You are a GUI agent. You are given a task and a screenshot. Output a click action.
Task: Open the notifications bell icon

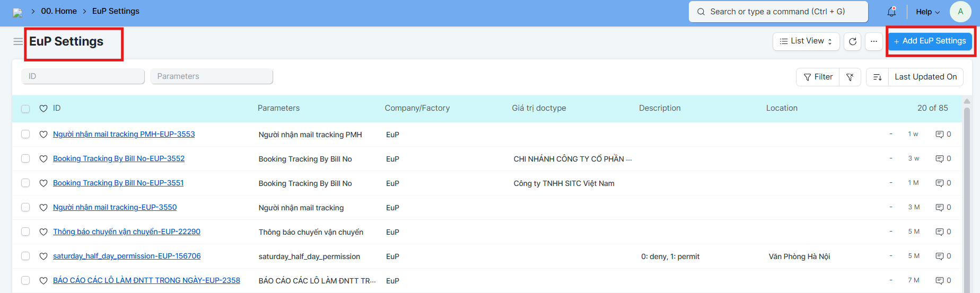(x=891, y=12)
